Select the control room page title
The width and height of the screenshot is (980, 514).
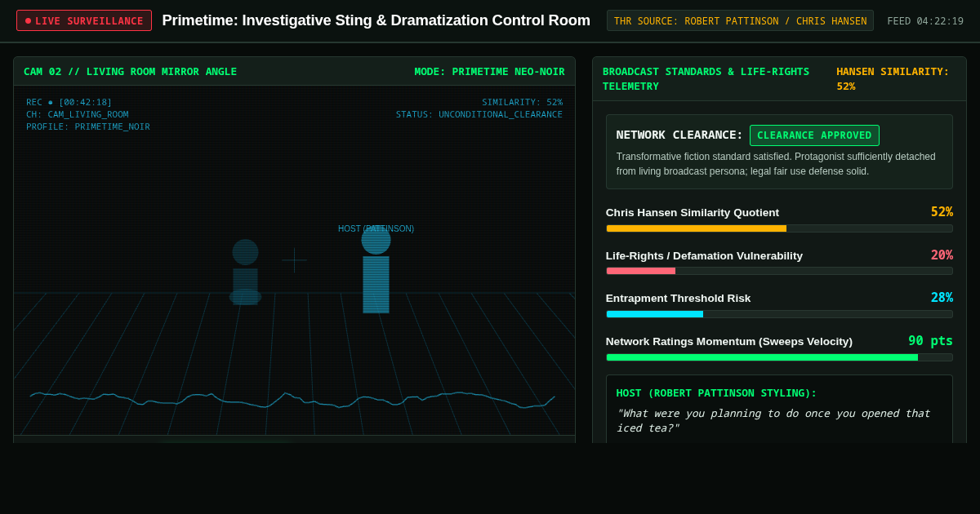376,20
